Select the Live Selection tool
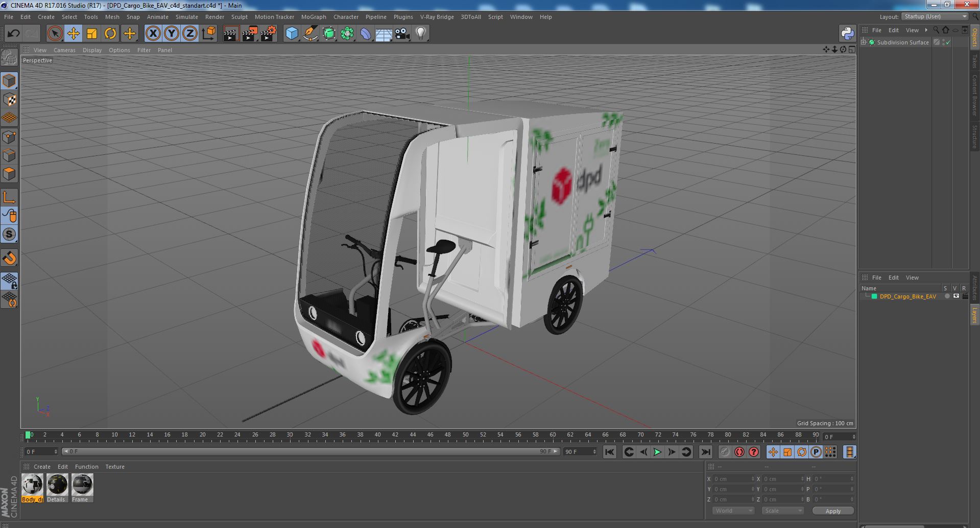Screen dimensions: 980x528 (55, 34)
